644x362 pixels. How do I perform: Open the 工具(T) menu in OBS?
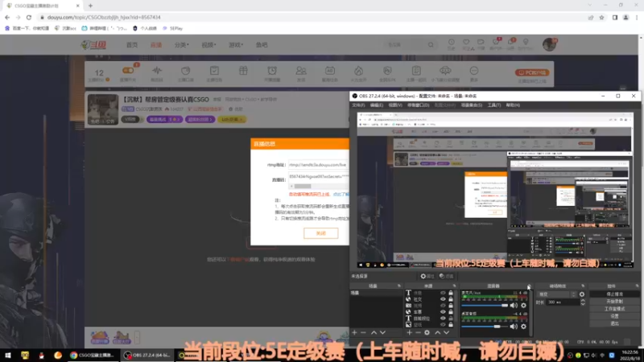pyautogui.click(x=494, y=105)
